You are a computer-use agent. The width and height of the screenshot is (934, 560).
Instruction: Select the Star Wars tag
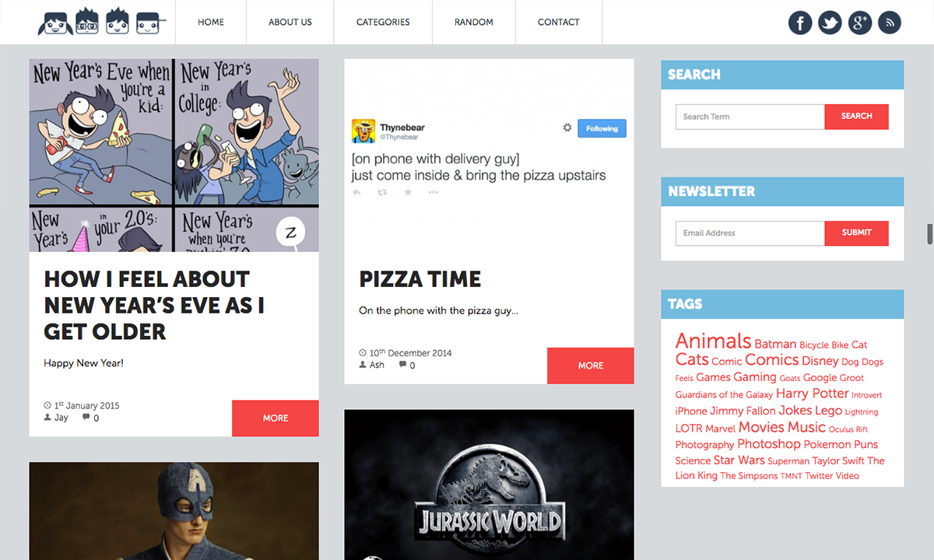[739, 460]
